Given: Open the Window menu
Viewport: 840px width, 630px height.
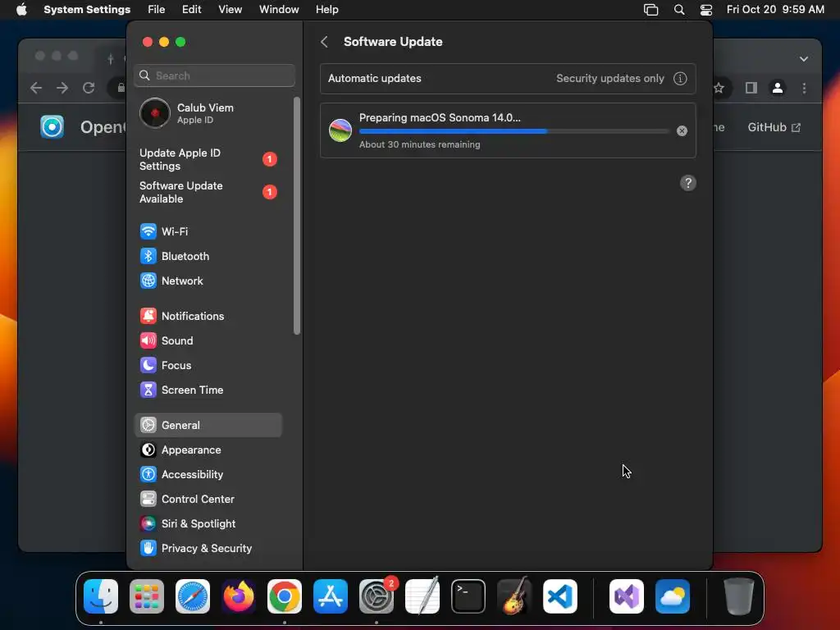Looking at the screenshot, I should pos(279,10).
